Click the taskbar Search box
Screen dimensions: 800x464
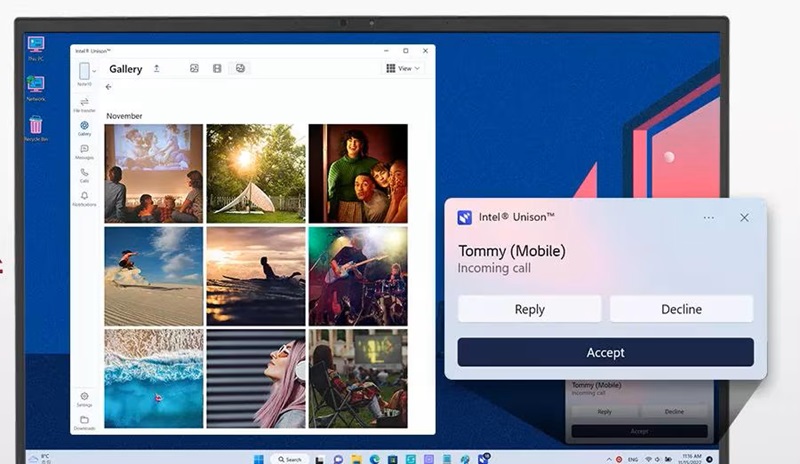pyautogui.click(x=290, y=459)
